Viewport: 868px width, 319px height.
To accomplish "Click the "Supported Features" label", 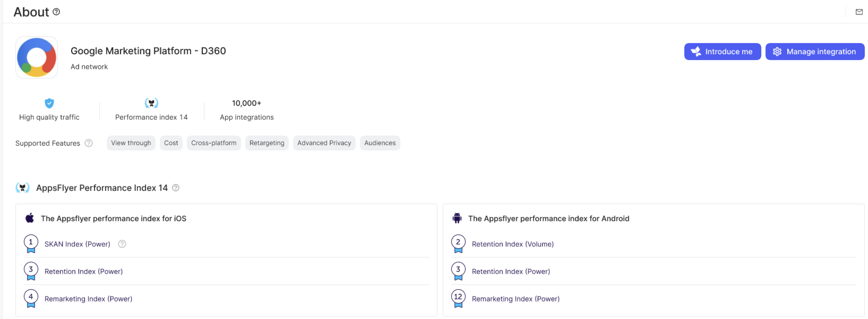I will 48,143.
